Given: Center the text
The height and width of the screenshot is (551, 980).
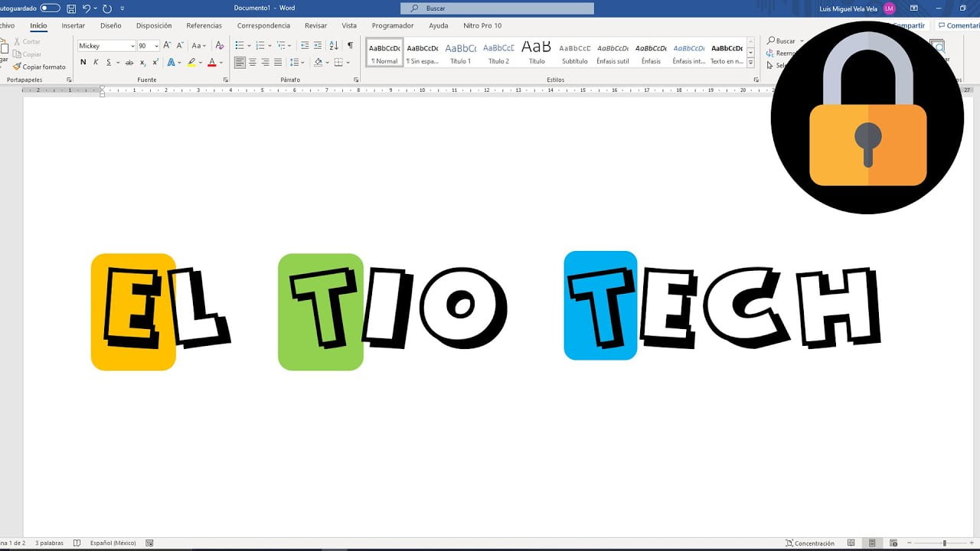Looking at the screenshot, I should [x=253, y=63].
